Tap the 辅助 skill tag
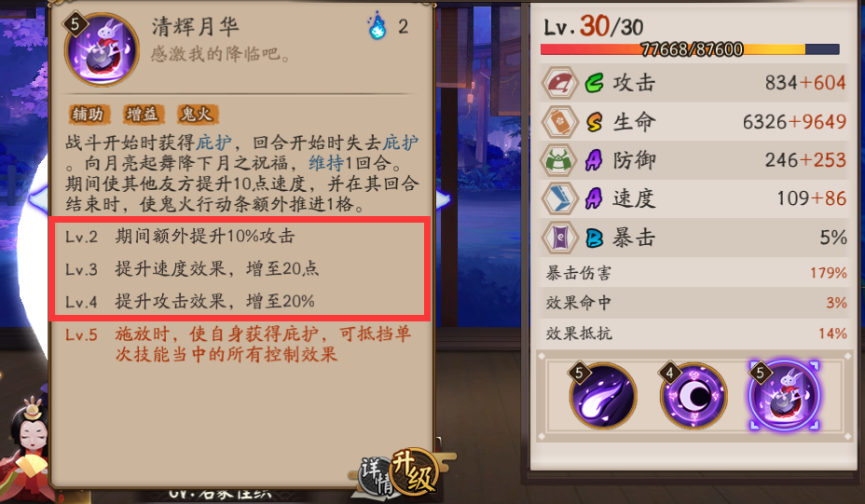This screenshot has width=865, height=504. [89, 115]
